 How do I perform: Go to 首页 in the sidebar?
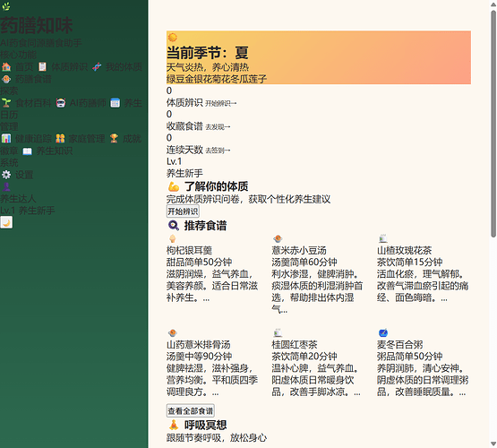(x=24, y=67)
